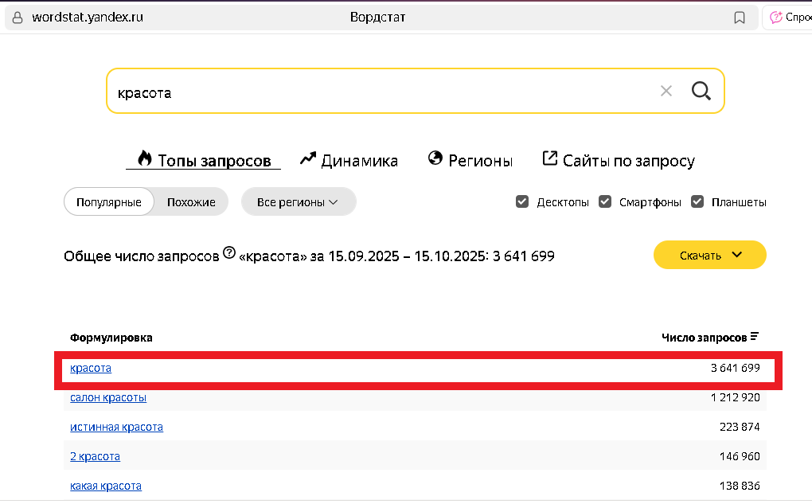Image resolution: width=812 pixels, height=504 pixels.
Task: Start the search with the magnifier icon
Action: pos(701,91)
